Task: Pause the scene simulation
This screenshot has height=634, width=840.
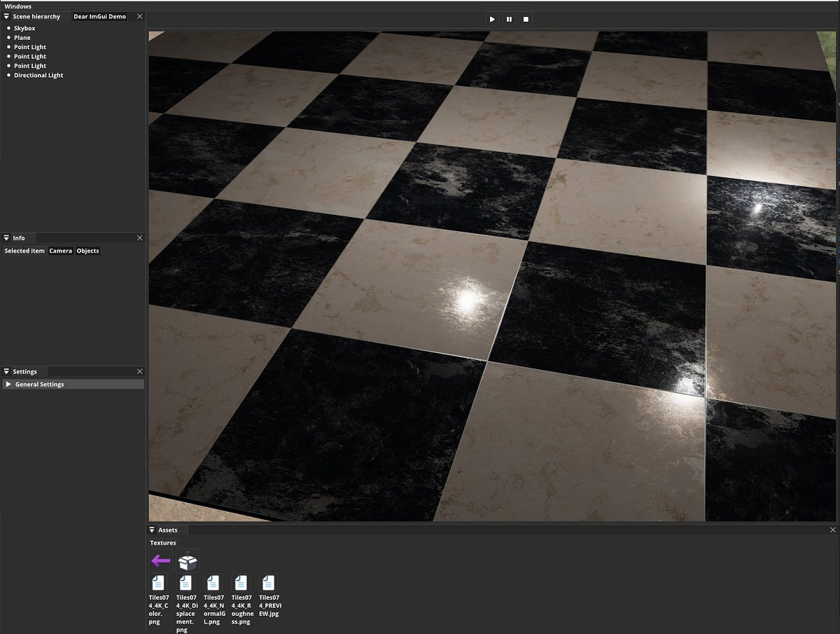Action: click(x=509, y=19)
